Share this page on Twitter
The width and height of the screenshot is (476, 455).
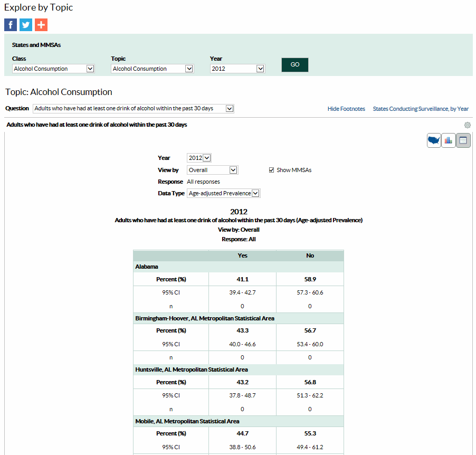point(25,24)
